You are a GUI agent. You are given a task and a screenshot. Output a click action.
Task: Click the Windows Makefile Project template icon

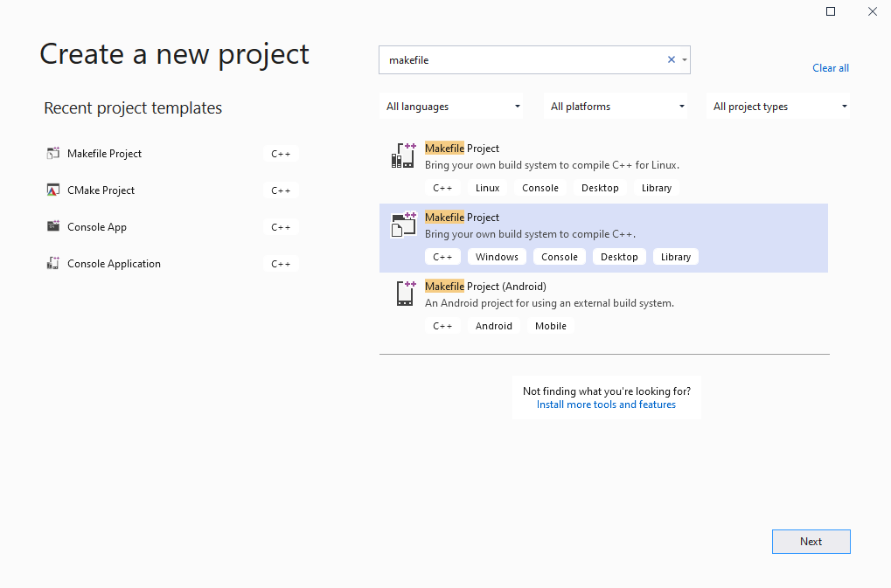tap(403, 225)
